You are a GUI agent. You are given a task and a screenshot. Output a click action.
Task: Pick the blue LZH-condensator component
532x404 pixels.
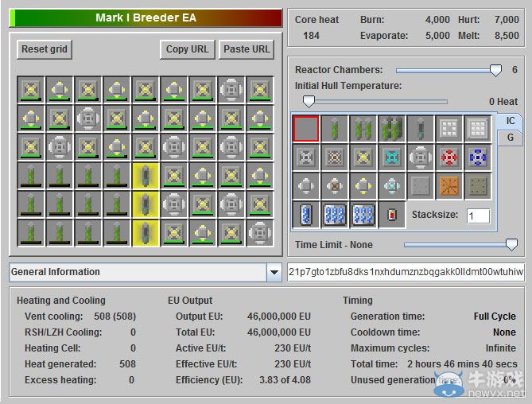pyautogui.click(x=478, y=157)
